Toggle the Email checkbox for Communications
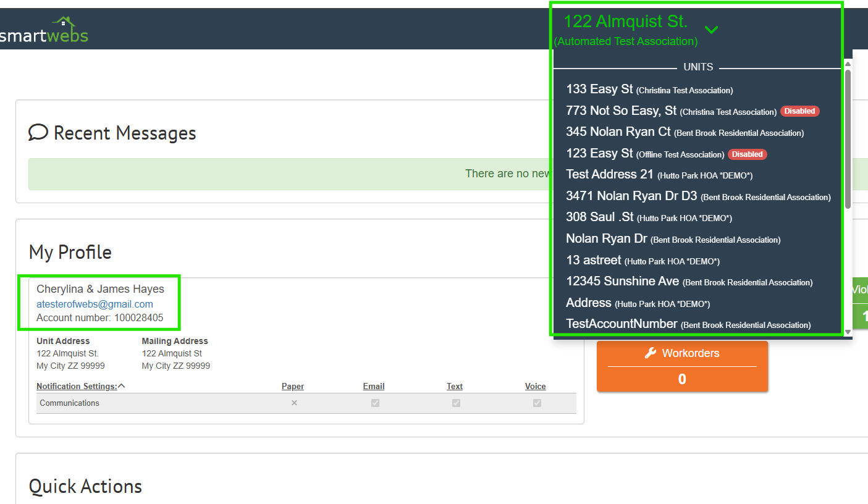The image size is (868, 504). 374,403
